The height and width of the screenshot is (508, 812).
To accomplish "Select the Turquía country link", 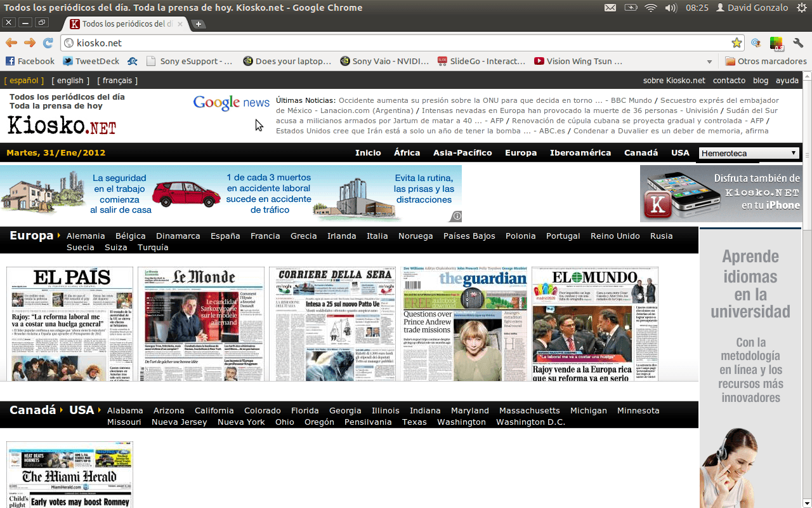I will [x=153, y=248].
